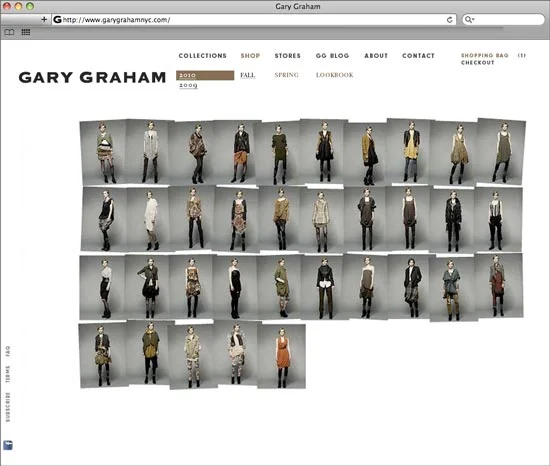The height and width of the screenshot is (466, 550).
Task: Click the browser search field
Action: click(x=503, y=20)
